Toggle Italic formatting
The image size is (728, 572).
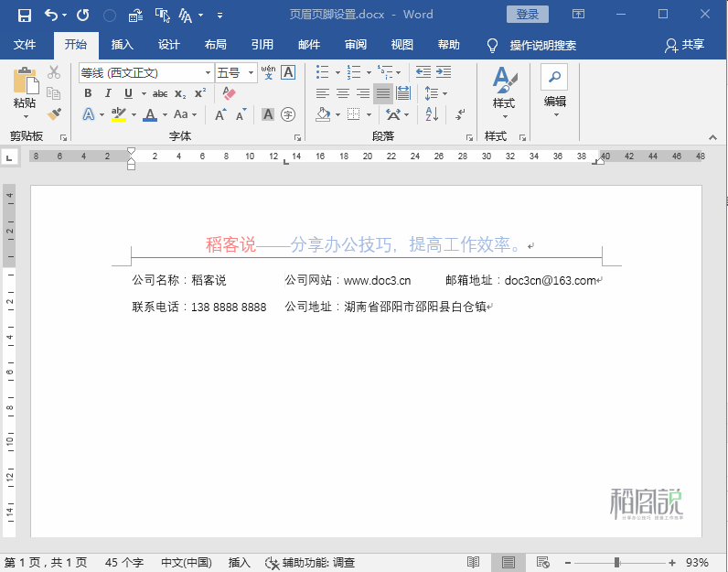[x=108, y=93]
